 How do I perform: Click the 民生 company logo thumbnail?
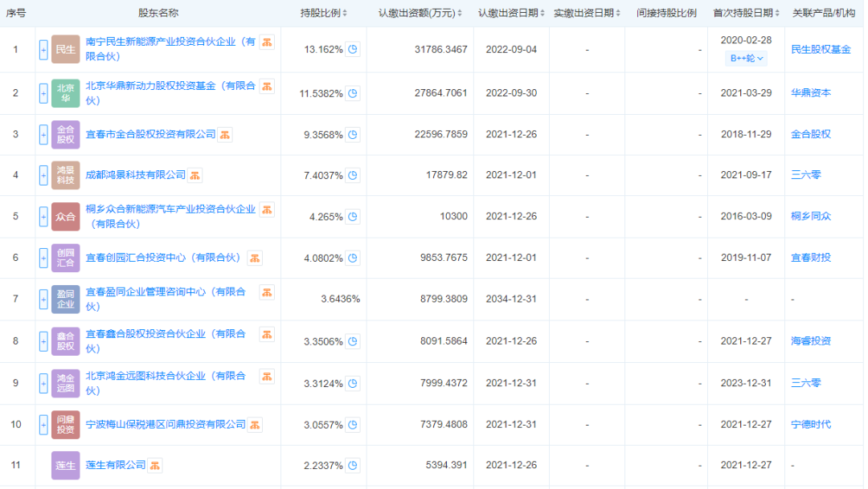click(65, 49)
